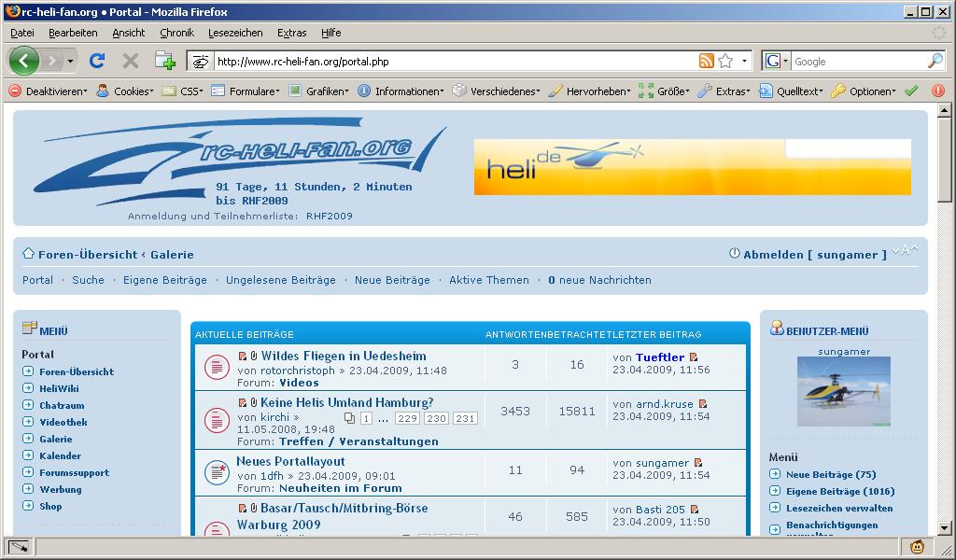
Task: Click the site favicon beside the URL
Action: coord(200,61)
